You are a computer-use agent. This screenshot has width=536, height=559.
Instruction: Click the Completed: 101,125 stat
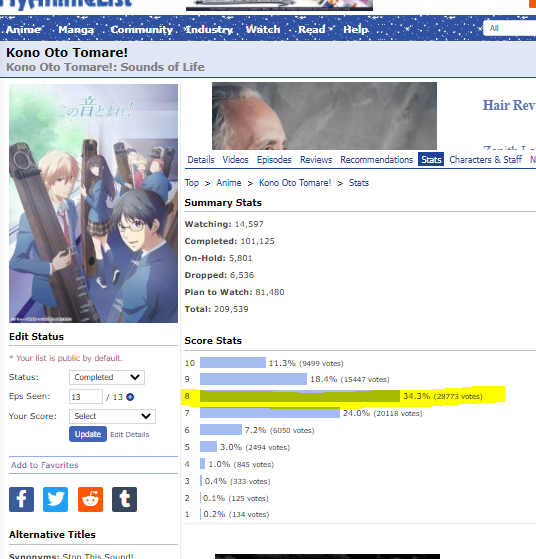[230, 241]
